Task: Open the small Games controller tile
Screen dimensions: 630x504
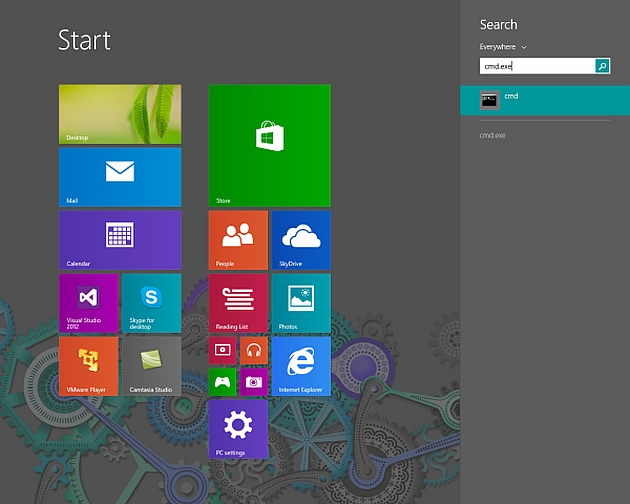Action: pos(223,382)
